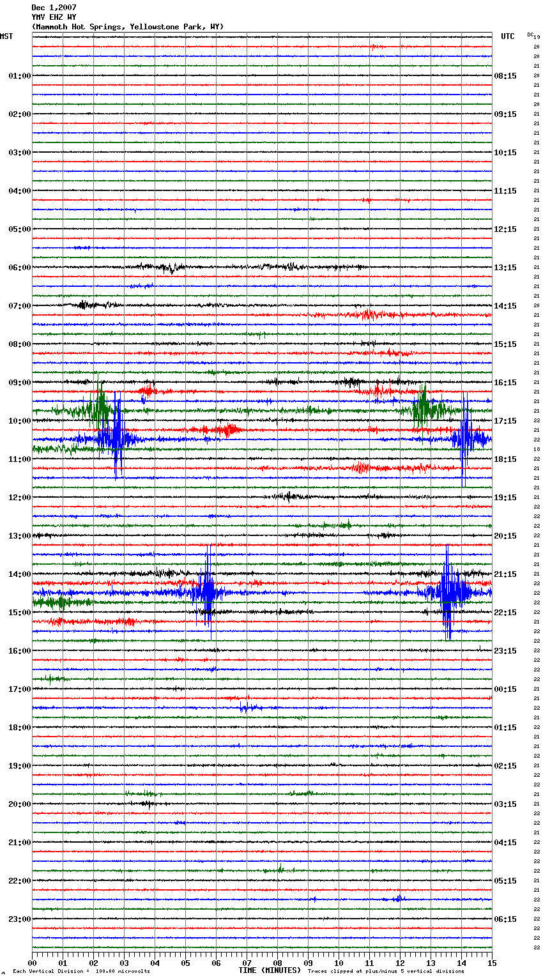Click the '03:15' UTC row label
The height and width of the screenshot is (980, 543).
[505, 804]
